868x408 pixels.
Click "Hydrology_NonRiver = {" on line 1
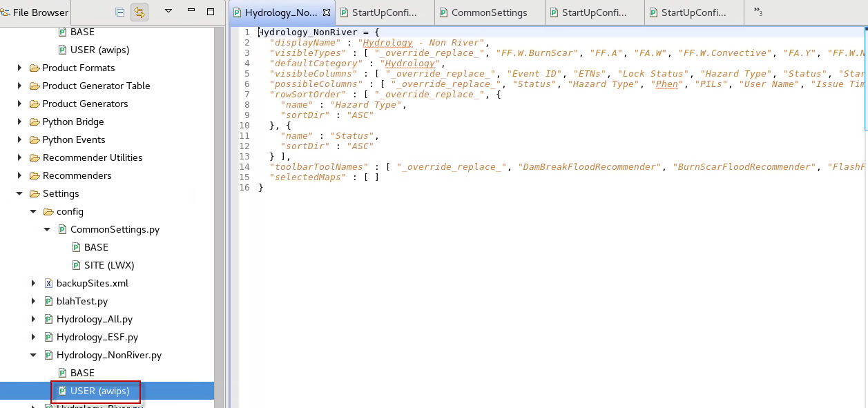pos(319,32)
